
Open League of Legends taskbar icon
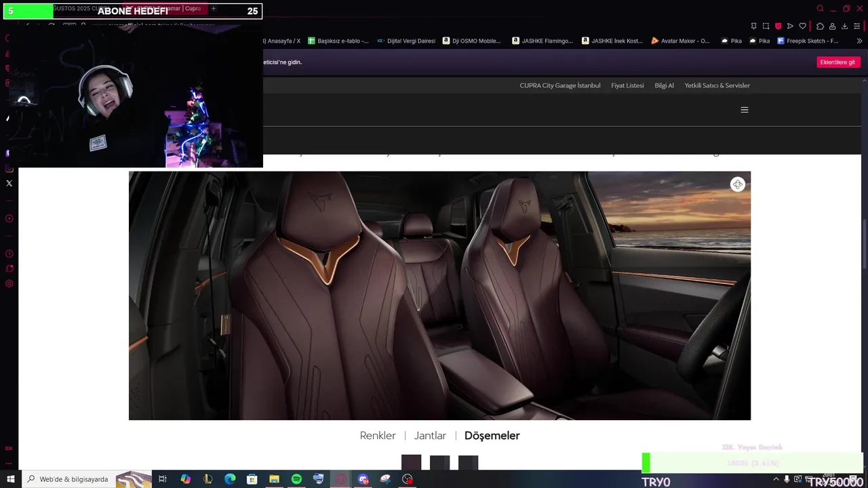[x=208, y=479]
